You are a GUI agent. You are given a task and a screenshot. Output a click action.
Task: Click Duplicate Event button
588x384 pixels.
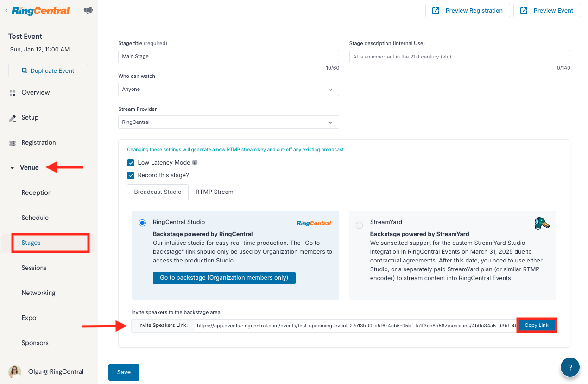tap(48, 70)
